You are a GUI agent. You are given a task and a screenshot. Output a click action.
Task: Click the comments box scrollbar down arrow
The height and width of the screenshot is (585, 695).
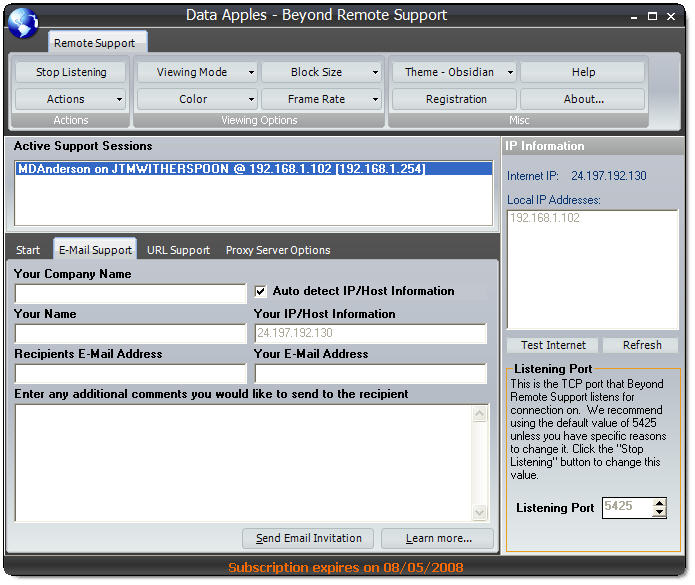480,513
